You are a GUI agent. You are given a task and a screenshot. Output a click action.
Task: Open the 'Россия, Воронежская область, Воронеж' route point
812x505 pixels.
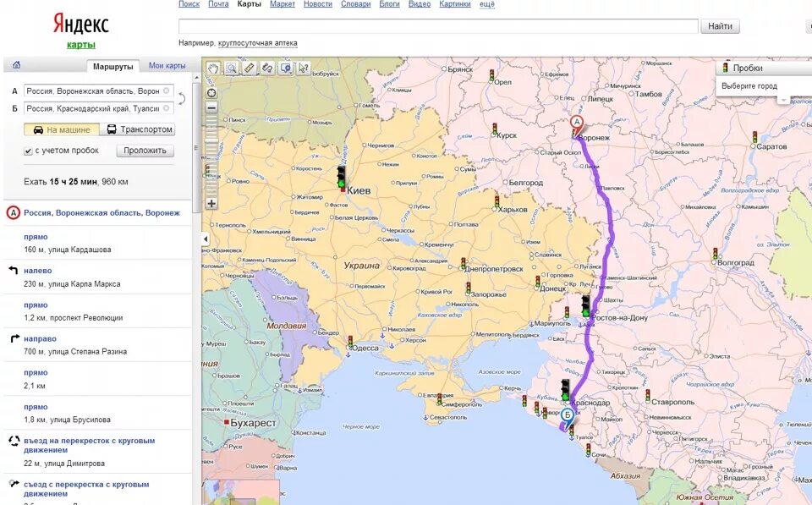pyautogui.click(x=101, y=213)
